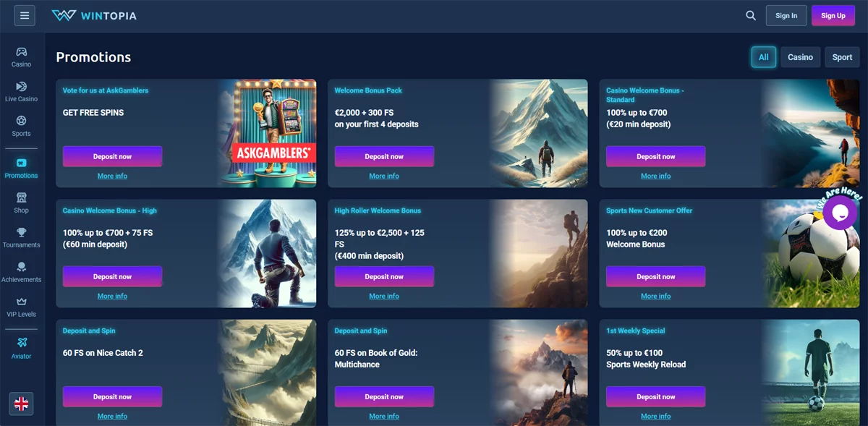Click the search magnifier icon
Viewport: 868px width, 426px height.
[x=751, y=15]
